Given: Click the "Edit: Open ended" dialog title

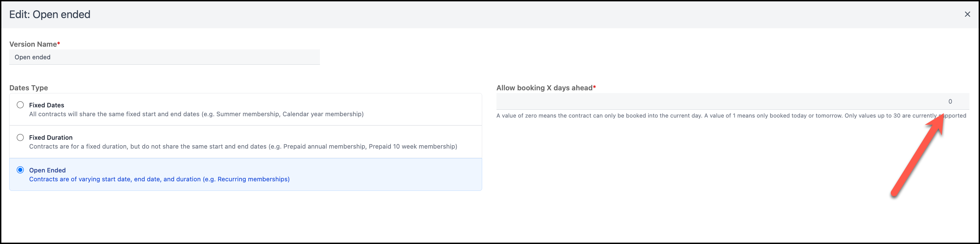Looking at the screenshot, I should pyautogui.click(x=50, y=14).
